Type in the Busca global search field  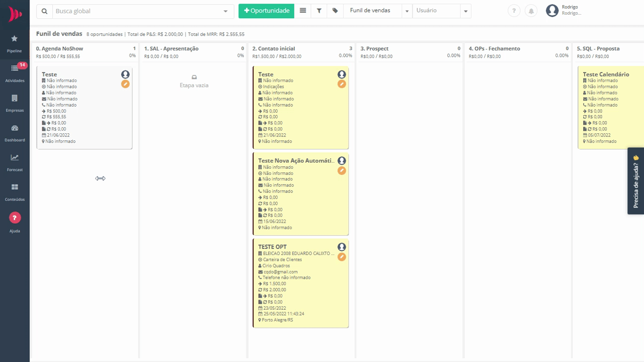(137, 11)
